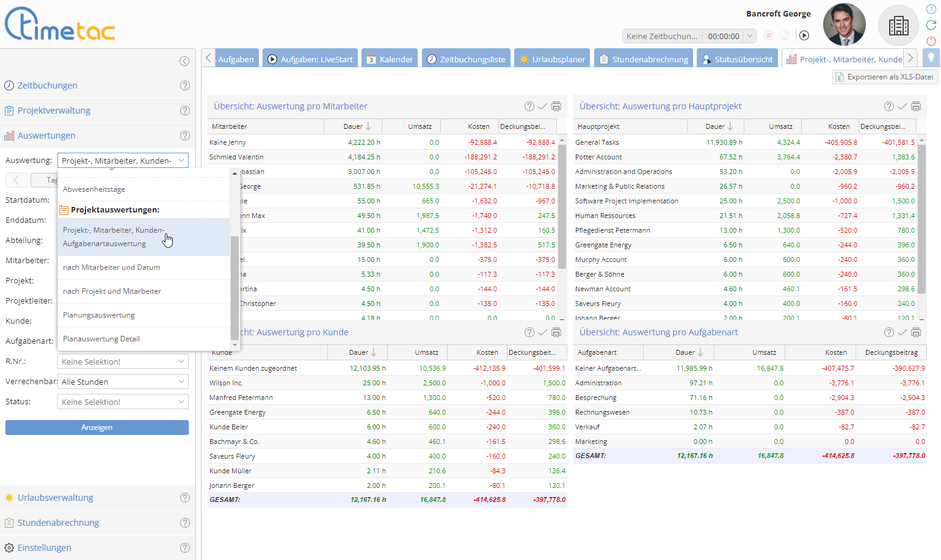This screenshot has height=560, width=941.
Task: Open the time booking task dropdown arrow
Action: pyautogui.click(x=750, y=36)
